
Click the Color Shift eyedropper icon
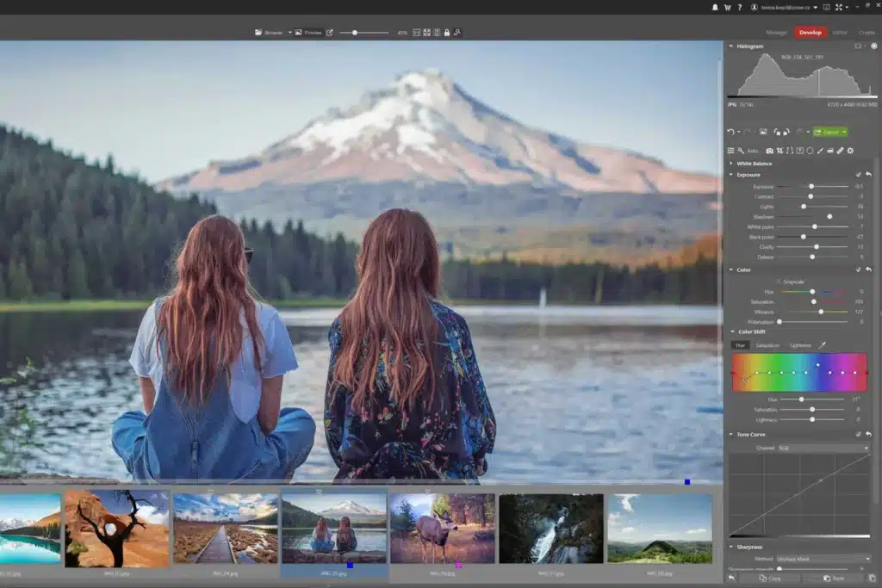pyautogui.click(x=823, y=345)
